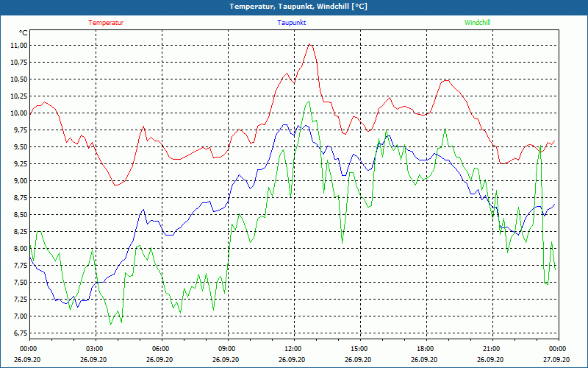Click the blue Taupunkt legend label
Viewport: 588px width, 368px height.
(x=291, y=23)
